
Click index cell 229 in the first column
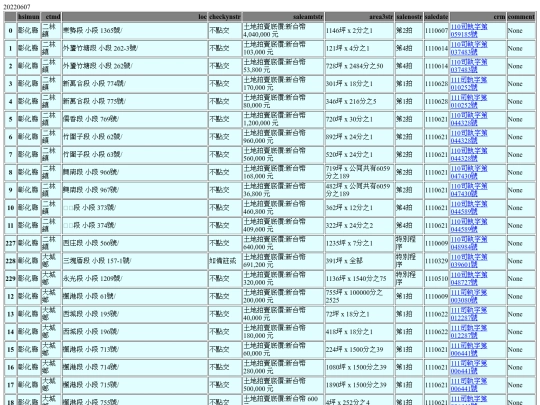point(10,279)
